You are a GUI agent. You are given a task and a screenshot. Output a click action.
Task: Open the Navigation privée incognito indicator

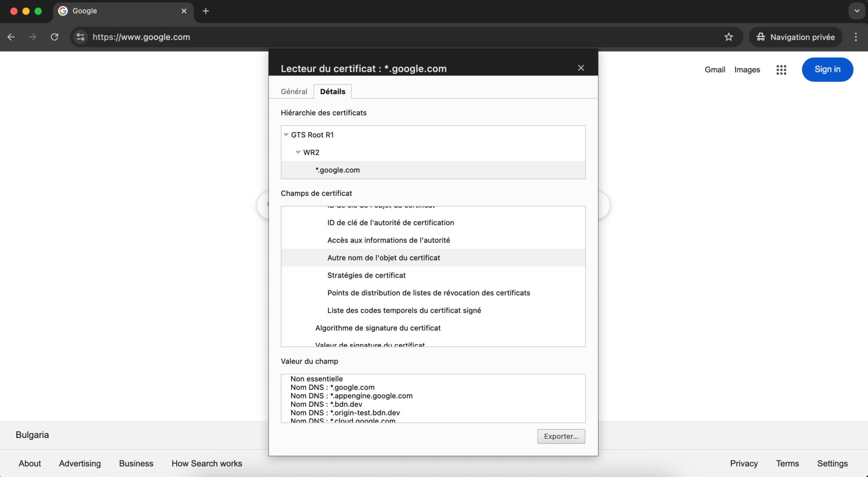click(796, 37)
